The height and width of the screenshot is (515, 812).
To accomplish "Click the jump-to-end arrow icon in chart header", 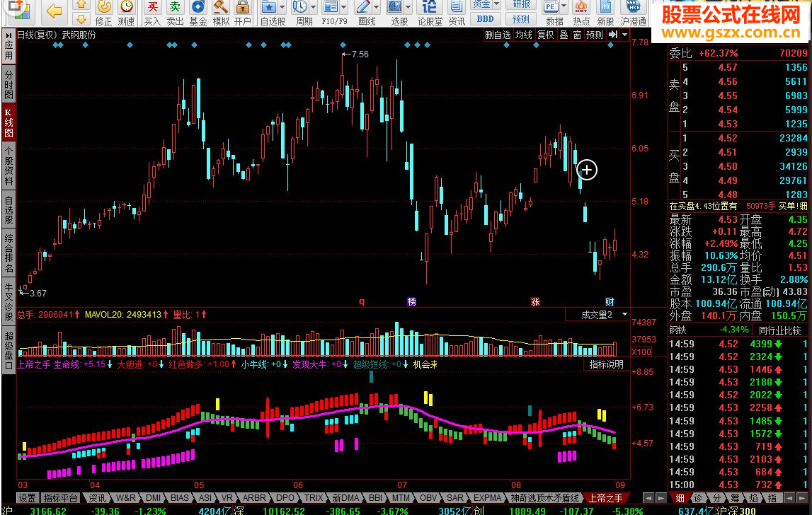I will click(613, 35).
